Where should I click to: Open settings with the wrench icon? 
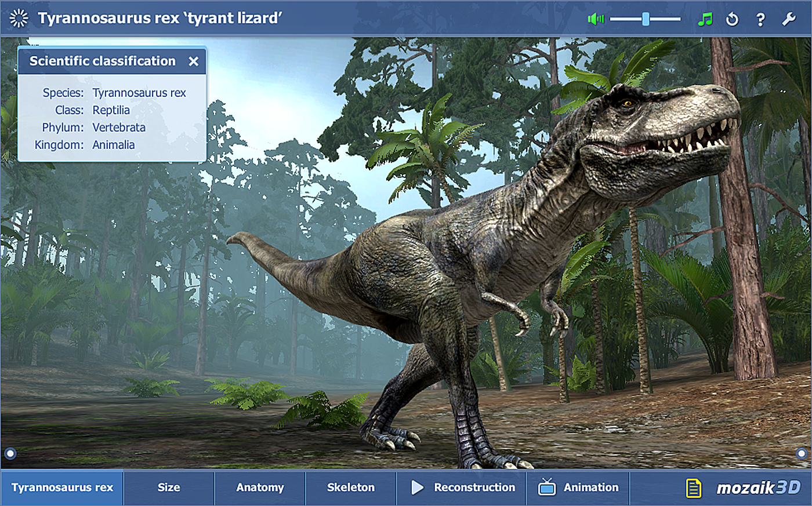click(x=789, y=19)
